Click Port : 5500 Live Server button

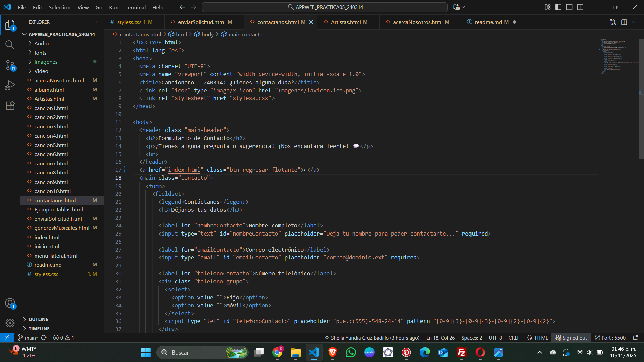pos(610,338)
